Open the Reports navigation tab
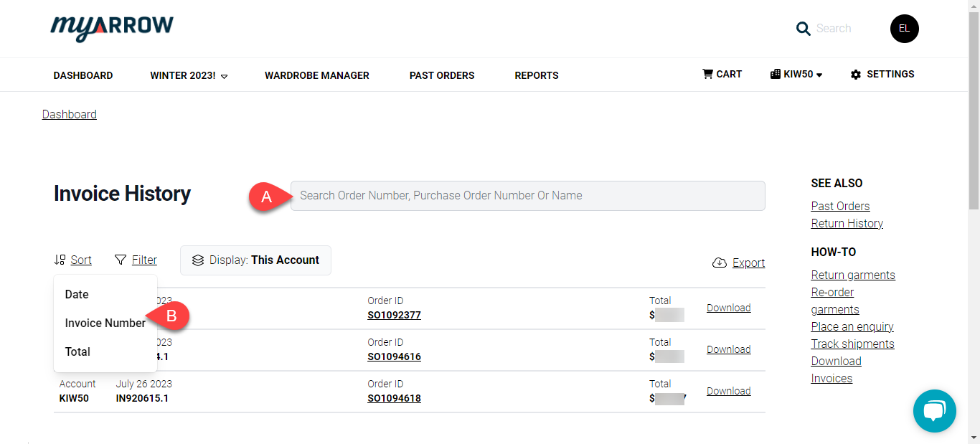This screenshot has width=980, height=444. pyautogui.click(x=536, y=75)
